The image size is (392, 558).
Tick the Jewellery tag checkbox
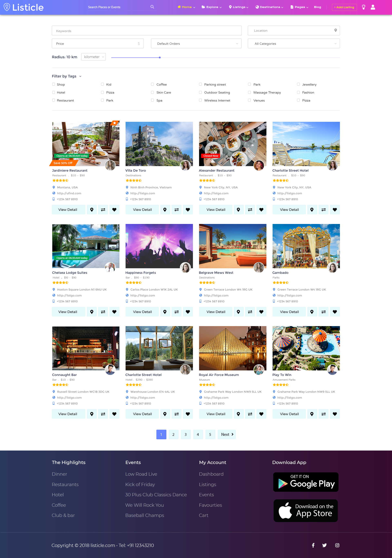pyautogui.click(x=298, y=84)
